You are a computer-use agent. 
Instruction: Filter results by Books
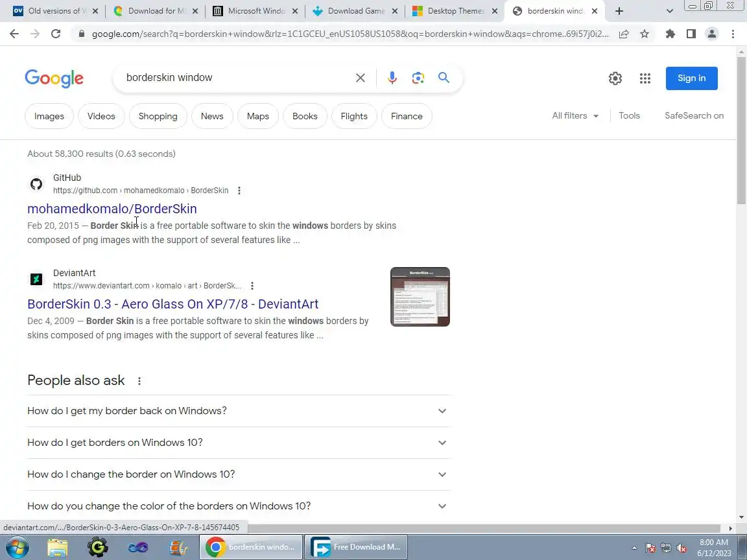305,116
